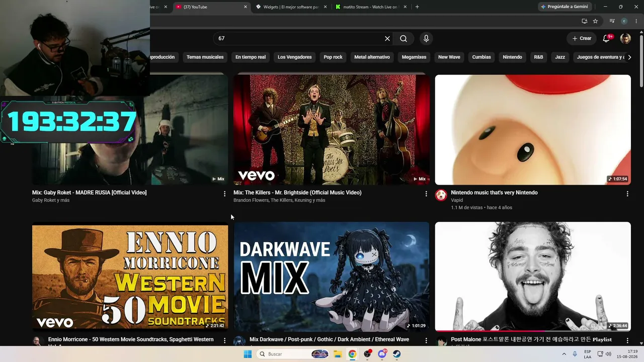Open Windows Start menu
Screen dimensions: 644x362
pyautogui.click(x=248, y=354)
